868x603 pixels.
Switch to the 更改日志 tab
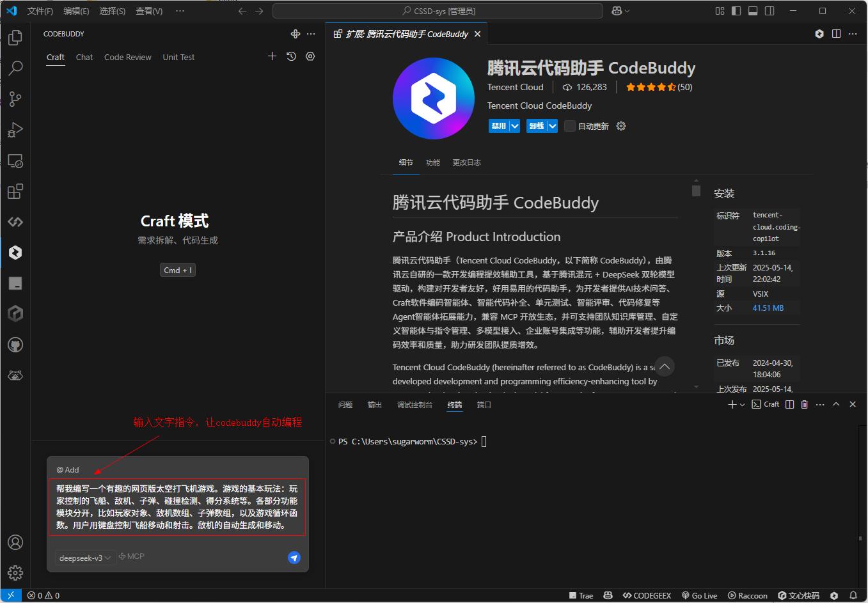click(x=466, y=162)
